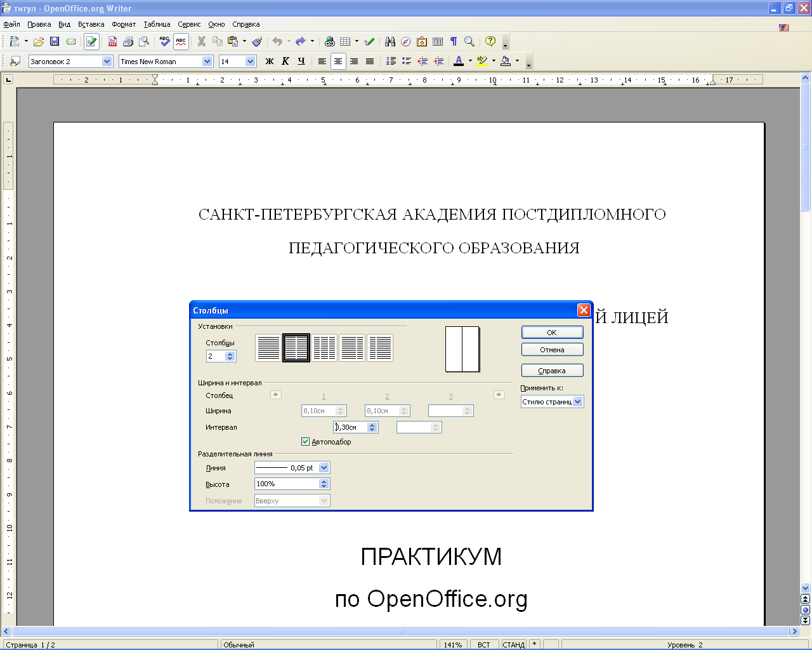Screen dimensions: 812x650
Task: Open the Таблица menu
Action: [157, 24]
